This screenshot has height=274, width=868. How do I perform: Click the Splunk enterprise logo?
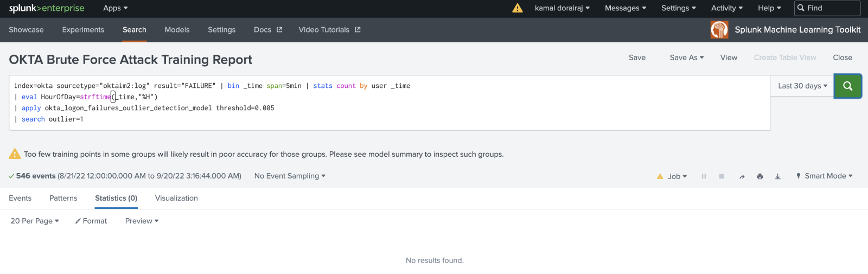pyautogui.click(x=47, y=8)
